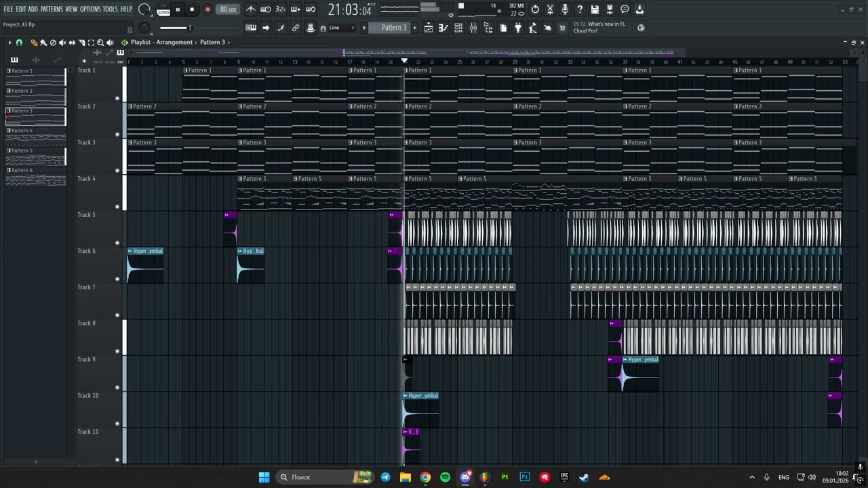Viewport: 868px width, 488px height.
Task: Select the Draw pencil tool
Action: (34, 42)
